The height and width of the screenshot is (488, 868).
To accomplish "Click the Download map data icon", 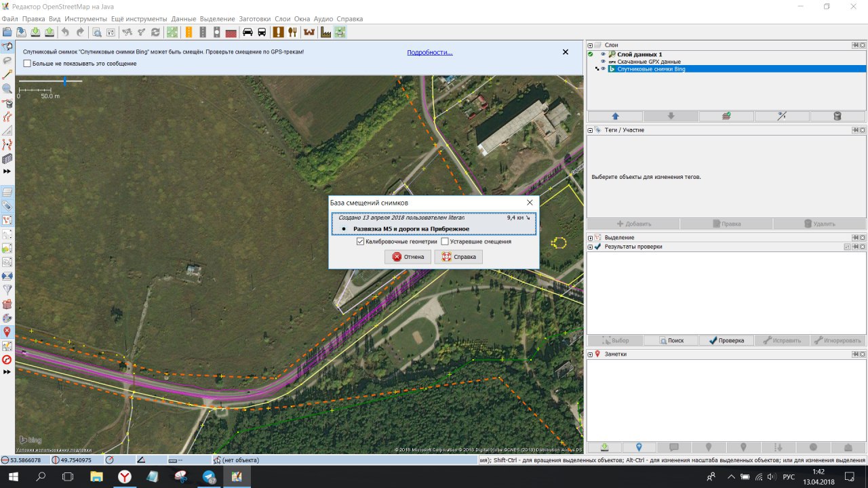I will [35, 32].
